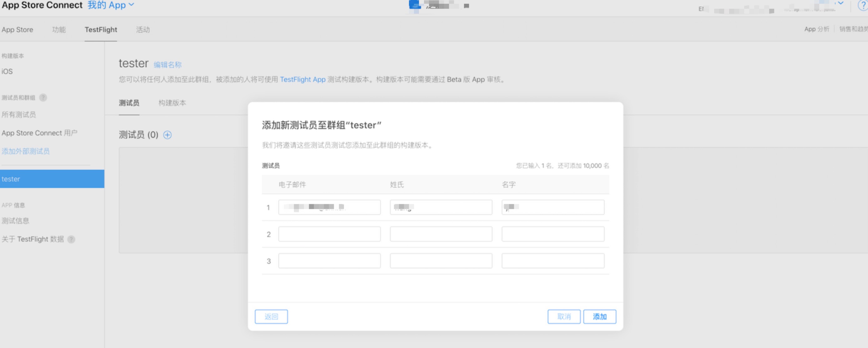Click the 添加 button in the dialog
868x348 pixels.
pyautogui.click(x=600, y=317)
